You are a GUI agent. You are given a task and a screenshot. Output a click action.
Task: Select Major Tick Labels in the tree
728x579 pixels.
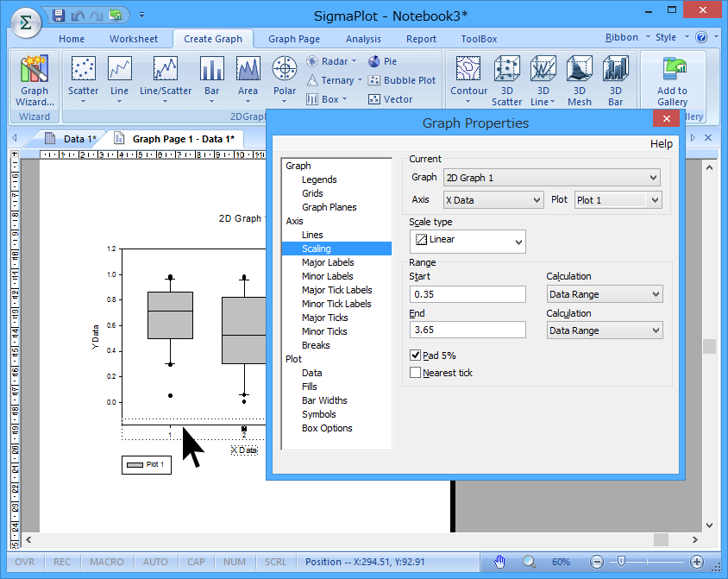(x=337, y=290)
